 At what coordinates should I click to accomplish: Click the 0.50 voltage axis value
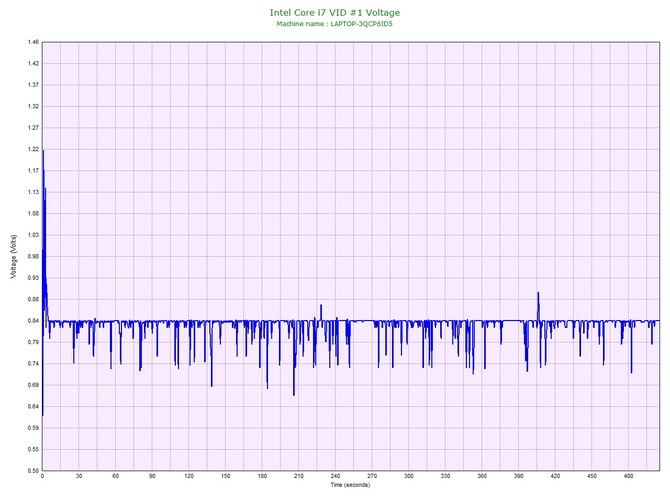pos(33,471)
